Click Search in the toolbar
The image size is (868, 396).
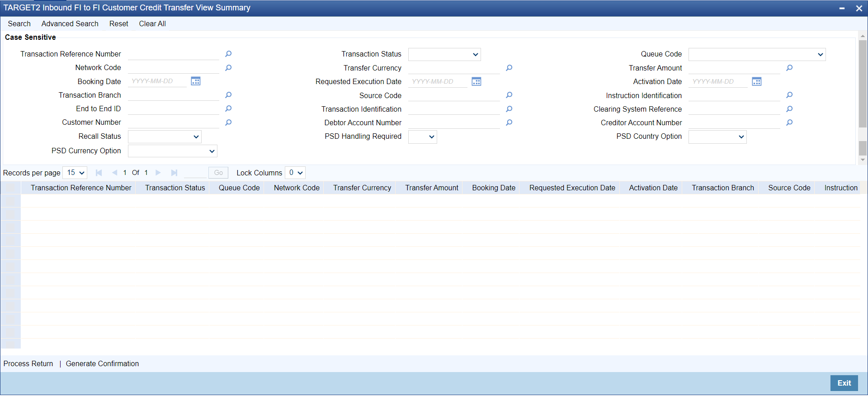(x=19, y=24)
